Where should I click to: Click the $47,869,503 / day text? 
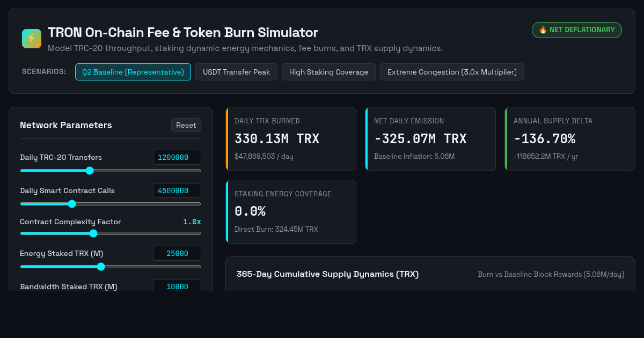pos(264,156)
